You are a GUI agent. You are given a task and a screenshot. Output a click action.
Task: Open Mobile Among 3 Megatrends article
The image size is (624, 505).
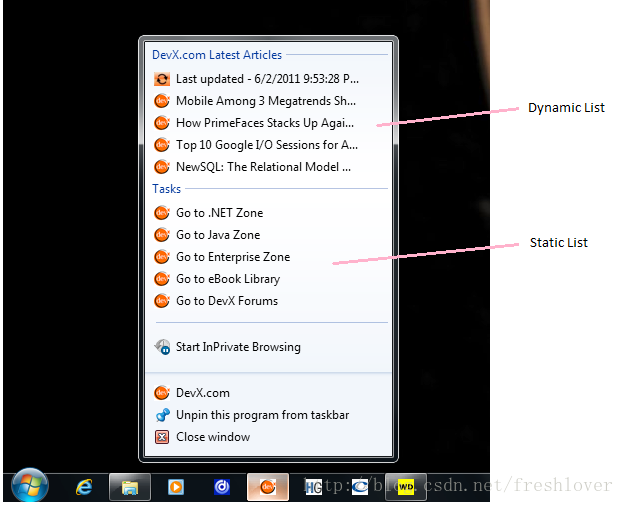[x=266, y=101]
